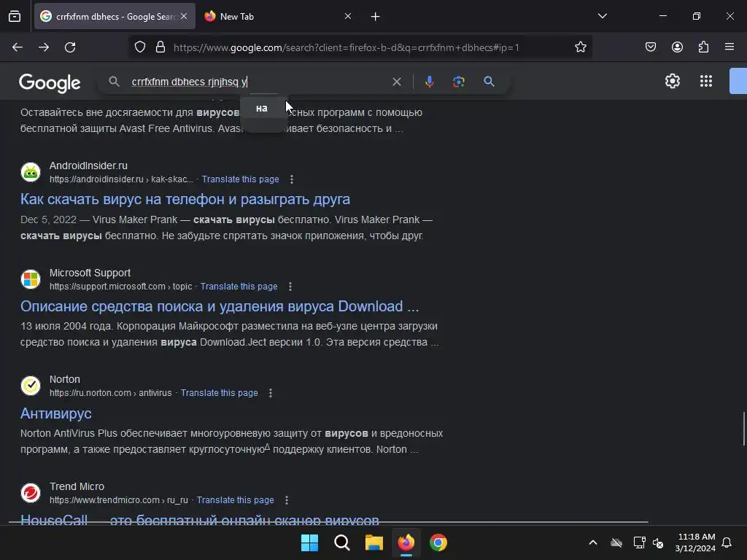Translate the Norton result page
Viewport: 747px width, 560px height.
(219, 393)
